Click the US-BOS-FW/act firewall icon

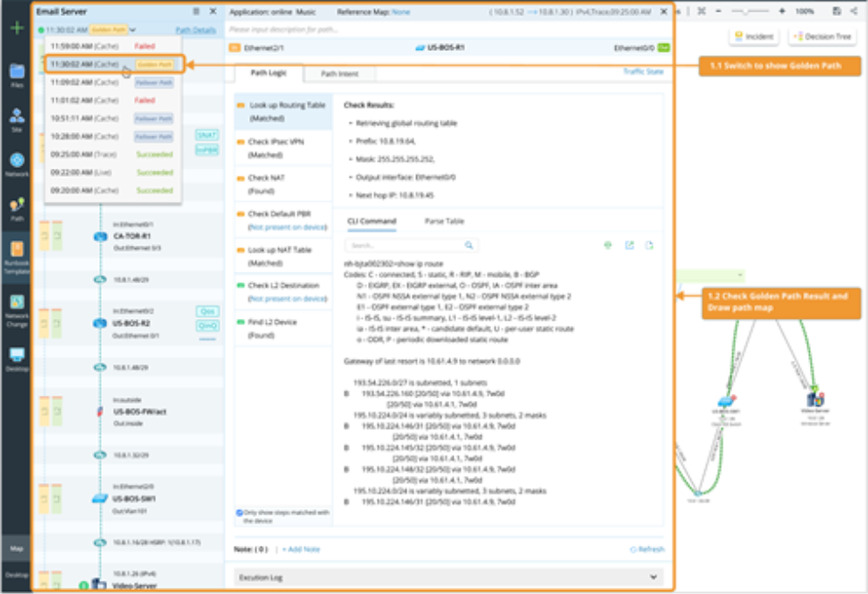pyautogui.click(x=100, y=411)
